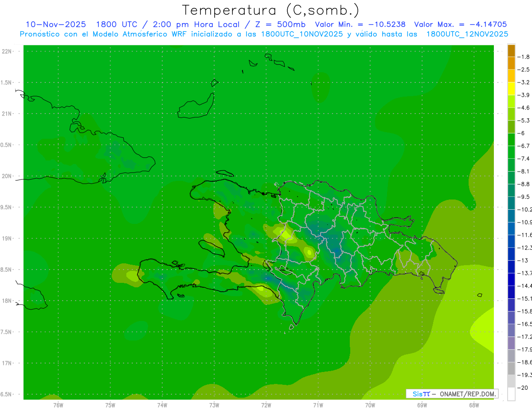Click the 72W longitude label
This screenshot has height=411, width=532.
point(266,405)
